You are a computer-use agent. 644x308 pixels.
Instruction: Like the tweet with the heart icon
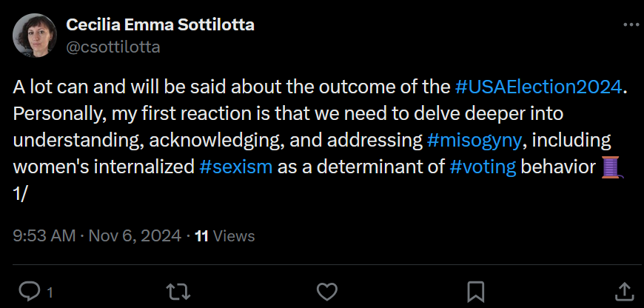[326, 291]
